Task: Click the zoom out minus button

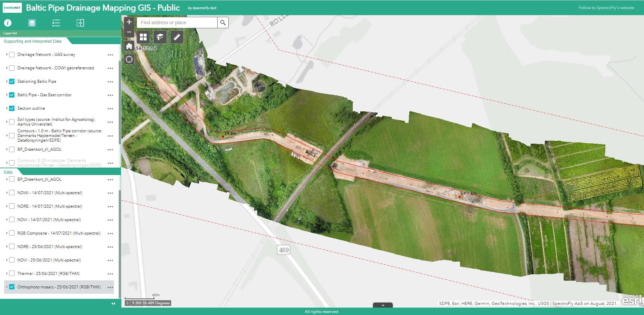Action: pyautogui.click(x=129, y=32)
